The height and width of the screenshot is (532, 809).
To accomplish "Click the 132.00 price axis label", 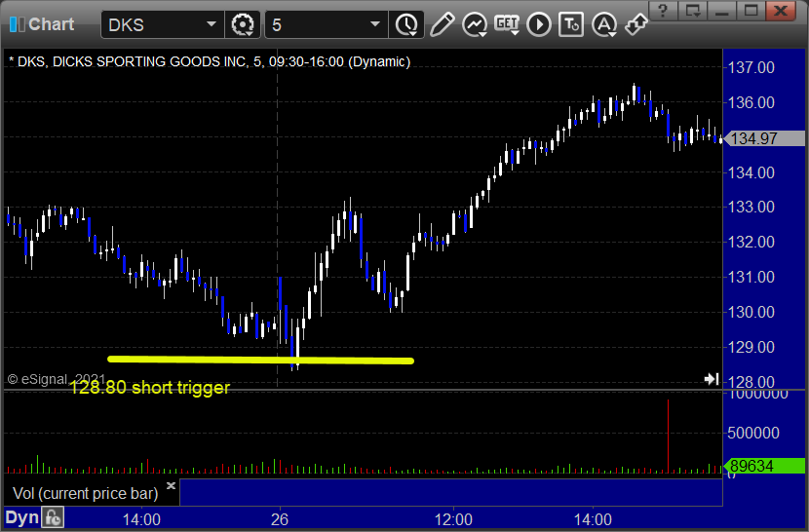I will click(x=751, y=242).
